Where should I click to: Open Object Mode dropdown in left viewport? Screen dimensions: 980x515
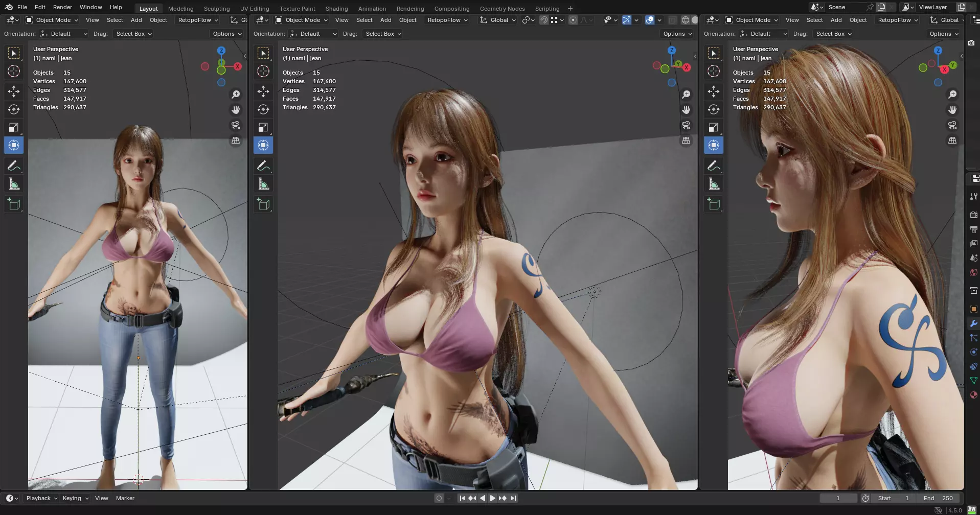52,20
